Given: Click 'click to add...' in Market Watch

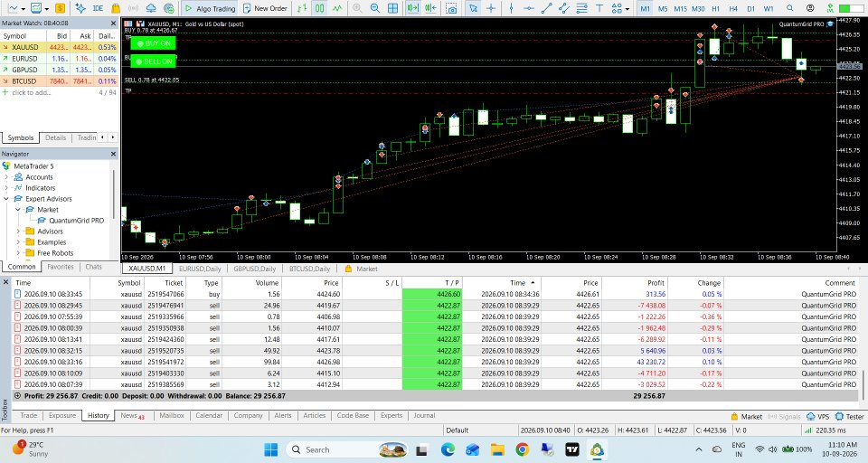Looking at the screenshot, I should [x=31, y=92].
